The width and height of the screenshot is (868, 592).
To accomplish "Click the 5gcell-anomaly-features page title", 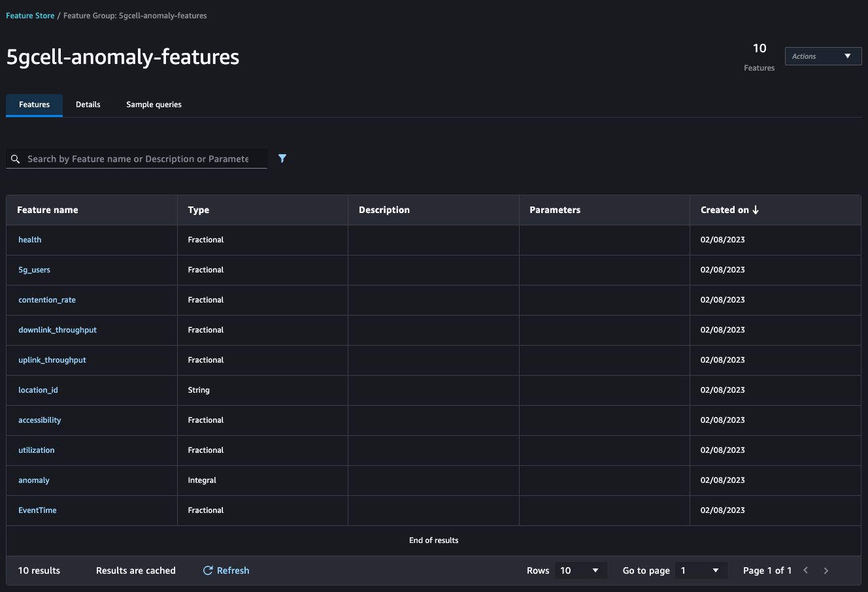I will click(123, 57).
